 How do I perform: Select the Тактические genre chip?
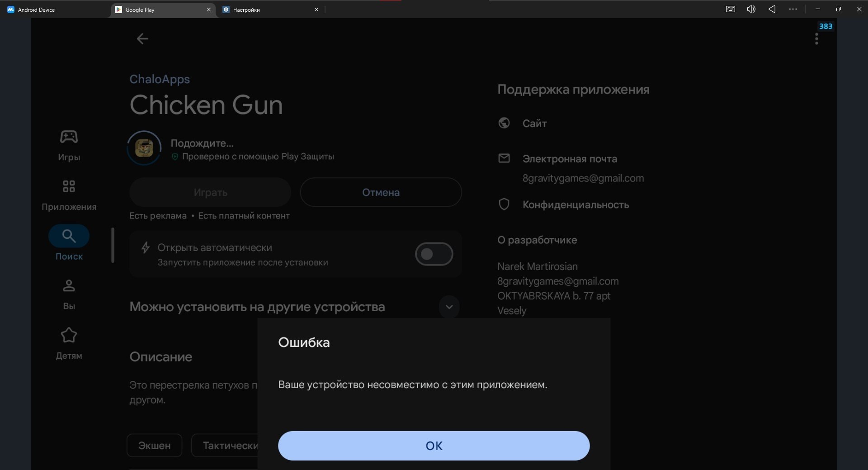225,446
